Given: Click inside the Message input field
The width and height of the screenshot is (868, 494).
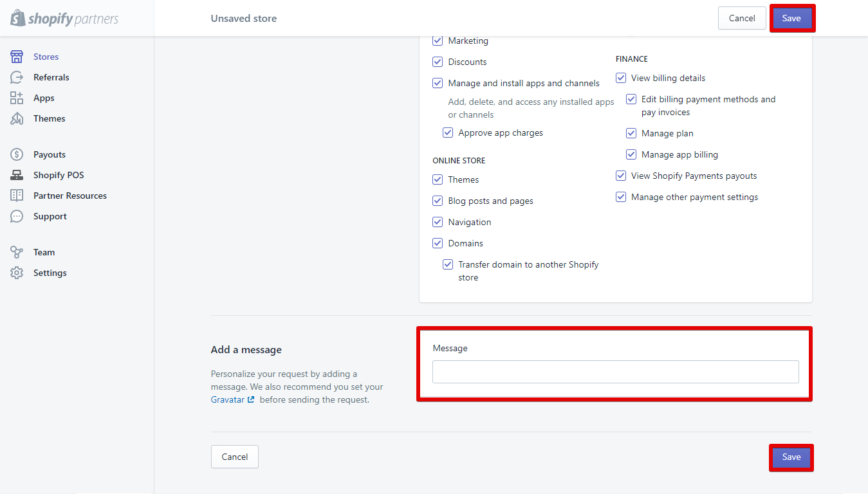Looking at the screenshot, I should 615,372.
